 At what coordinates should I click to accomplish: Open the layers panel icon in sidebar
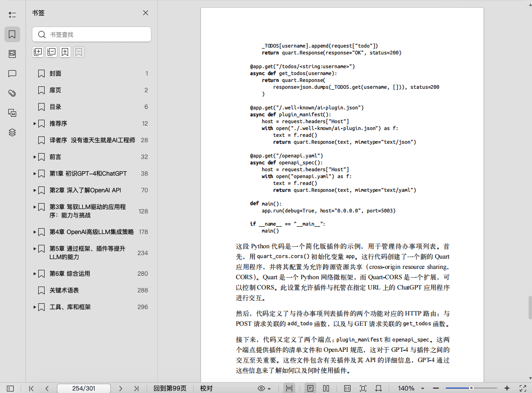(x=12, y=132)
